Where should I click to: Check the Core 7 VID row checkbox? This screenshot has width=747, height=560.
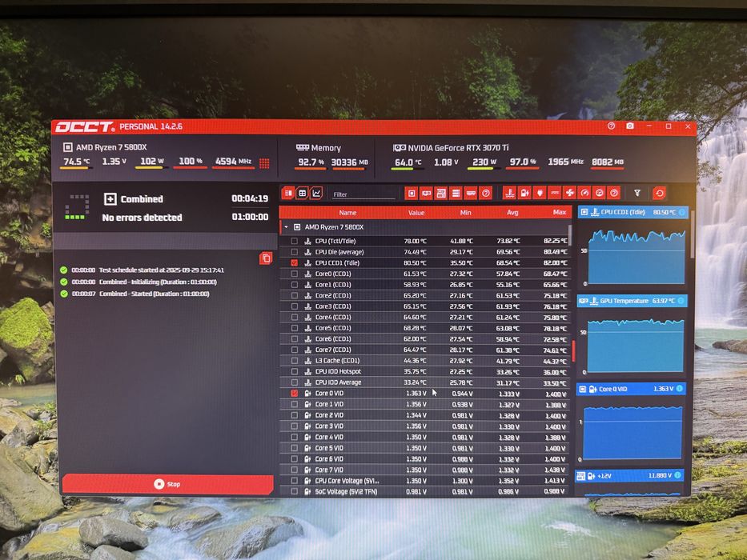pyautogui.click(x=295, y=470)
